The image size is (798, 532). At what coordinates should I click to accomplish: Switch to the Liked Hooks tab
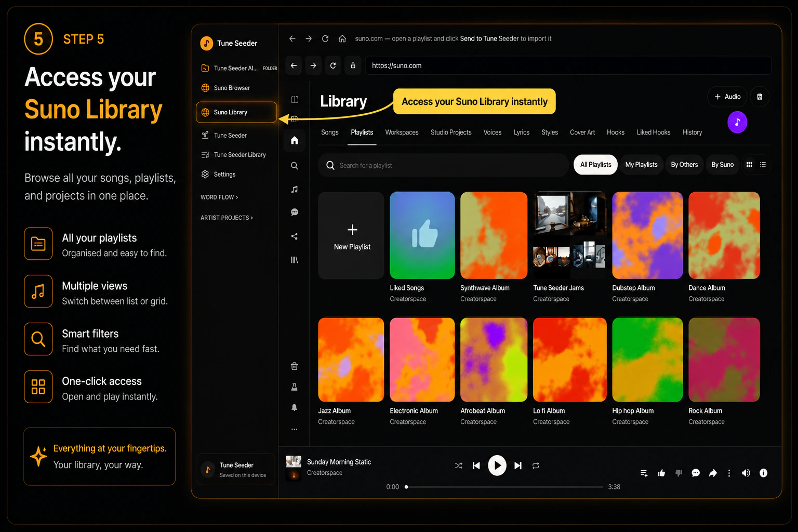(654, 132)
